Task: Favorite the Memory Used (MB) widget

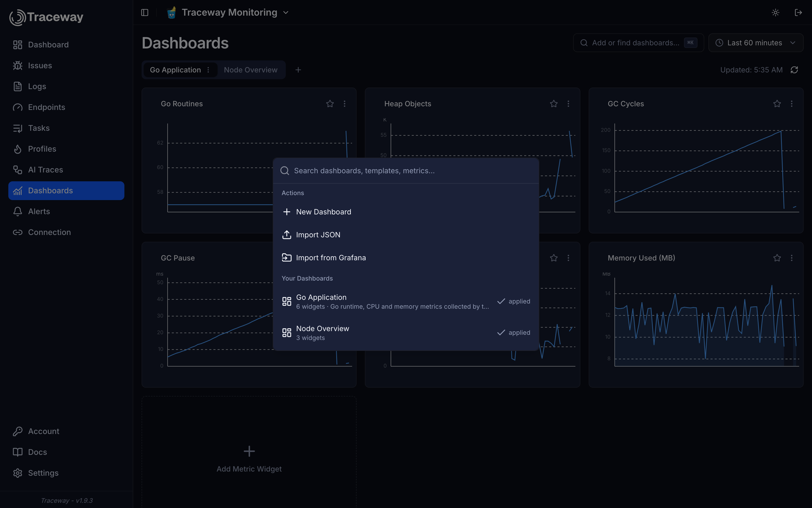Action: [777, 258]
